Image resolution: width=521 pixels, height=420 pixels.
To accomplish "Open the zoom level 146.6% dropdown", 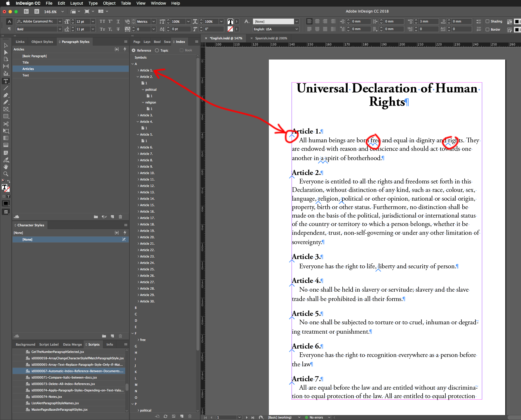I will 62,12.
